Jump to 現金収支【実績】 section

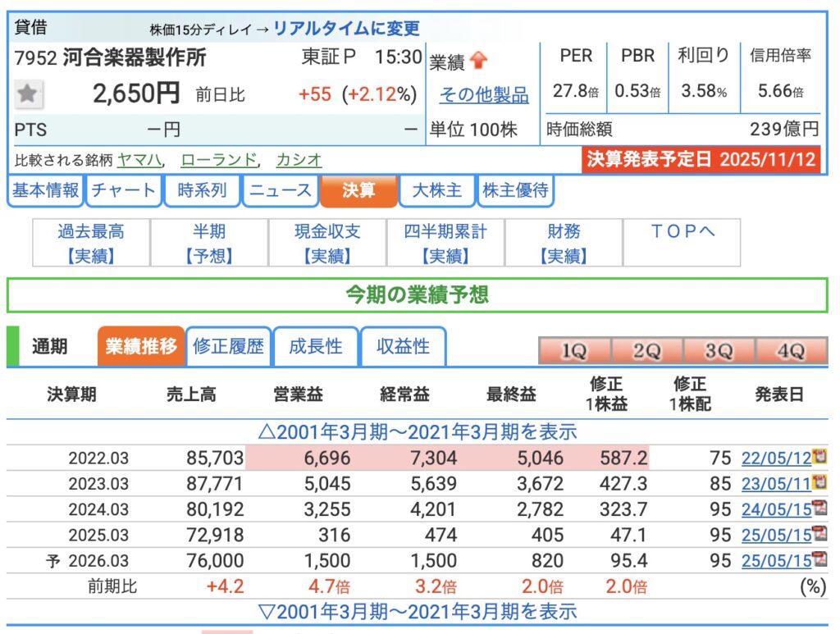click(x=327, y=244)
